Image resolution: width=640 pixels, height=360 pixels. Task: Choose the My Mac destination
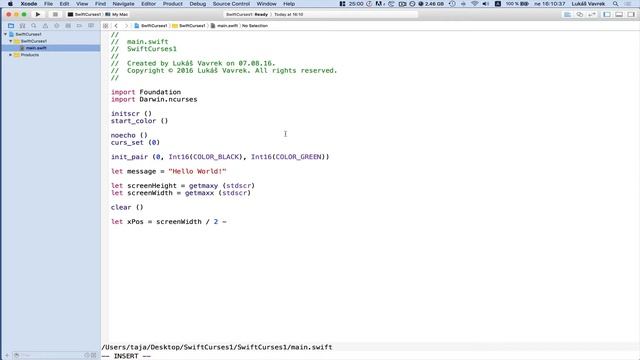[117, 14]
